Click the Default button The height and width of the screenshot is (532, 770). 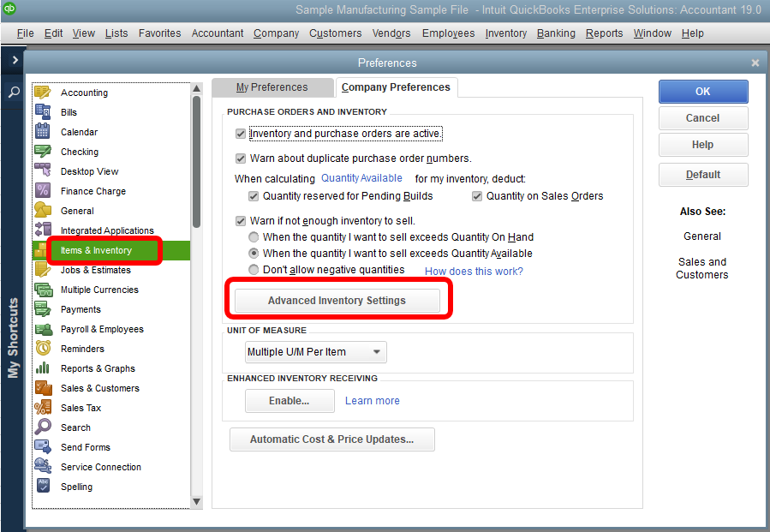pyautogui.click(x=703, y=175)
